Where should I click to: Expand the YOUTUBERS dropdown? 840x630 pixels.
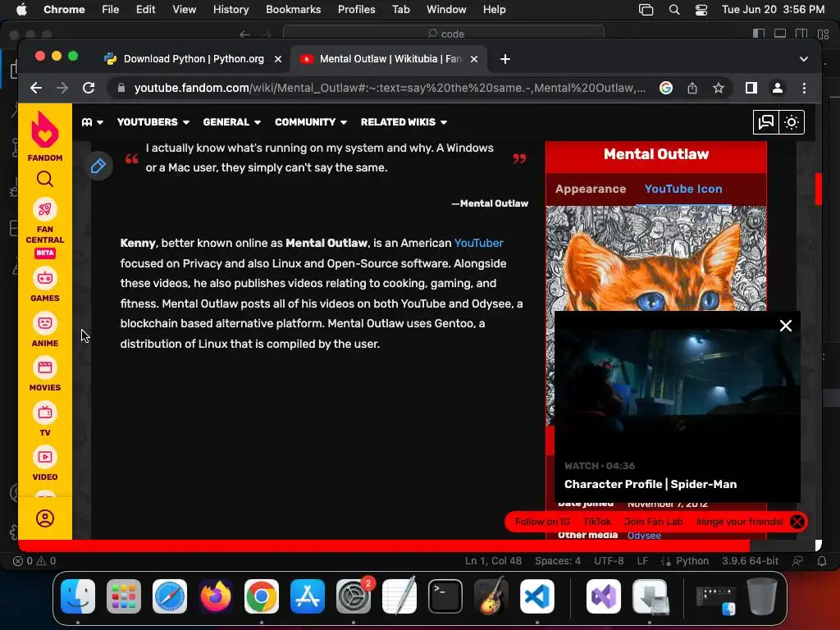pyautogui.click(x=153, y=122)
